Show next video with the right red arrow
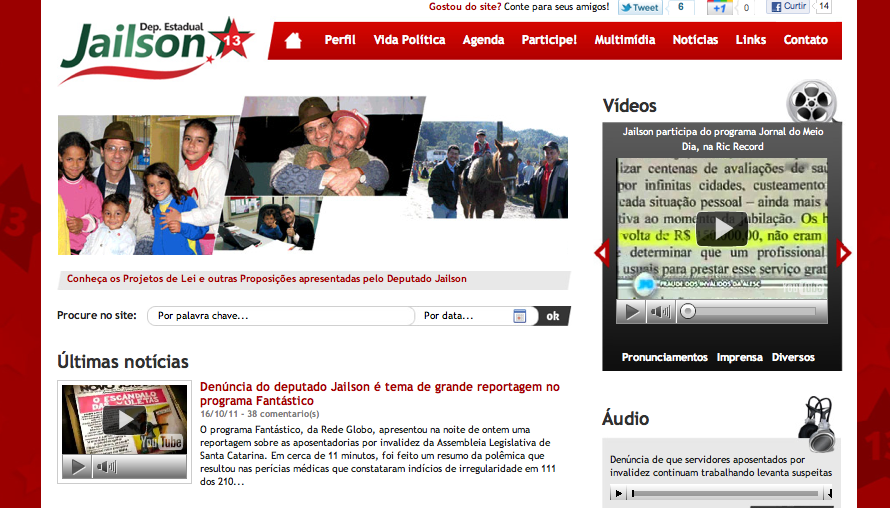The width and height of the screenshot is (890, 508). [843, 253]
